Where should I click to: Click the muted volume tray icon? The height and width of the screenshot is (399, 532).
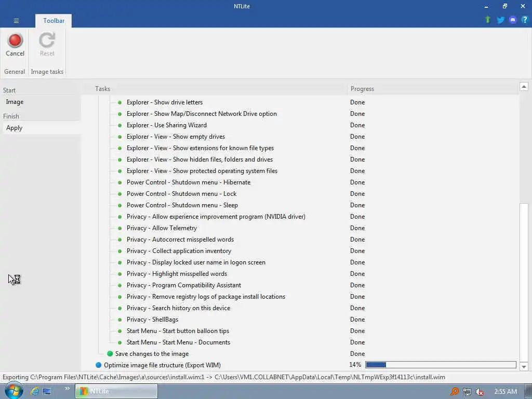(x=479, y=392)
